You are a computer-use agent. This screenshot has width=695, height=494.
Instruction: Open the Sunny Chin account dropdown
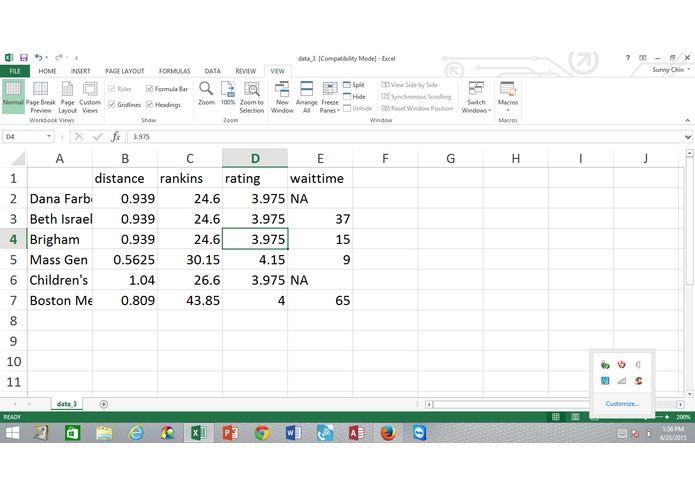(671, 70)
